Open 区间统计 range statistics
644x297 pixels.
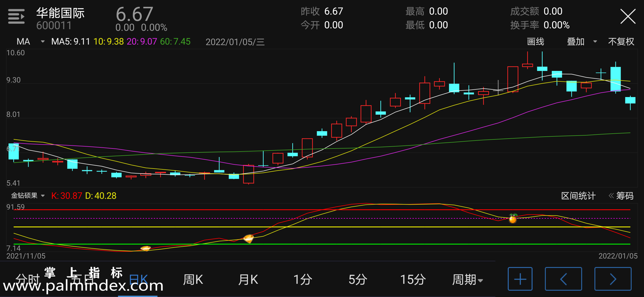578,196
